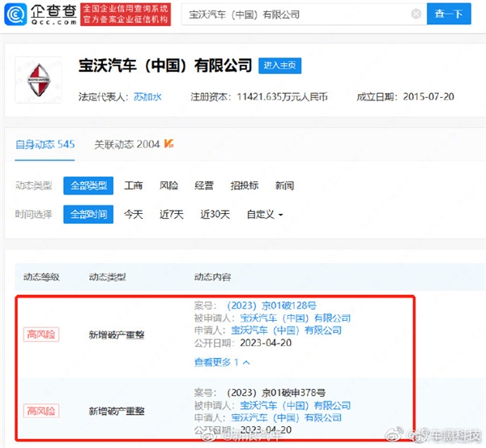The width and height of the screenshot is (486, 448).
Task: Click the 进入主页 button
Action: pos(279,66)
